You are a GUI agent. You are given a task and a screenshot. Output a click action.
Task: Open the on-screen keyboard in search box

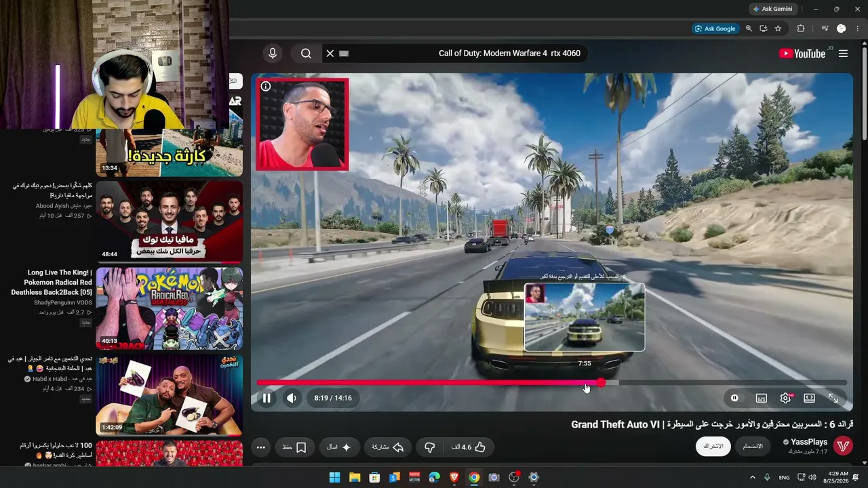(343, 54)
